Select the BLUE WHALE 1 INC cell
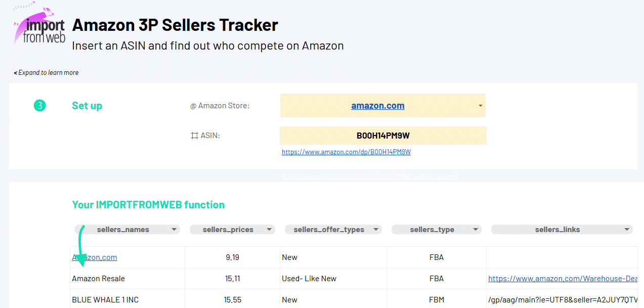The width and height of the screenshot is (644, 308). (x=105, y=300)
